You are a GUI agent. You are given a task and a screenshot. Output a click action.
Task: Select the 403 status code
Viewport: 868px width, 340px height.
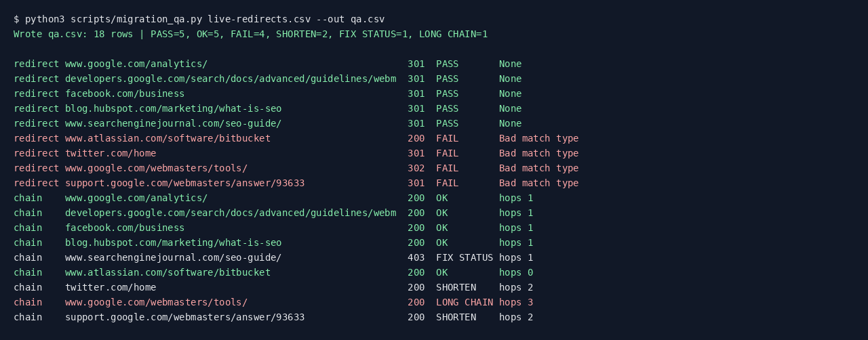pyautogui.click(x=416, y=257)
